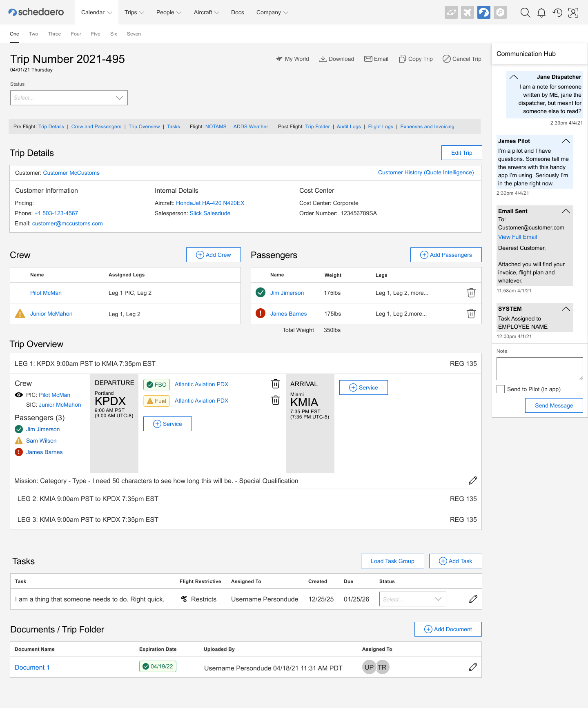Open the task Status select dropdown
588x708 pixels.
coord(412,599)
